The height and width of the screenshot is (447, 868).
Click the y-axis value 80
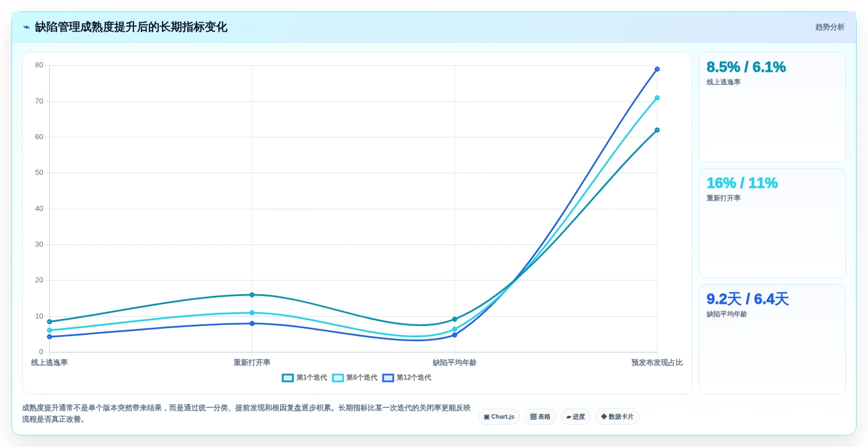39,65
